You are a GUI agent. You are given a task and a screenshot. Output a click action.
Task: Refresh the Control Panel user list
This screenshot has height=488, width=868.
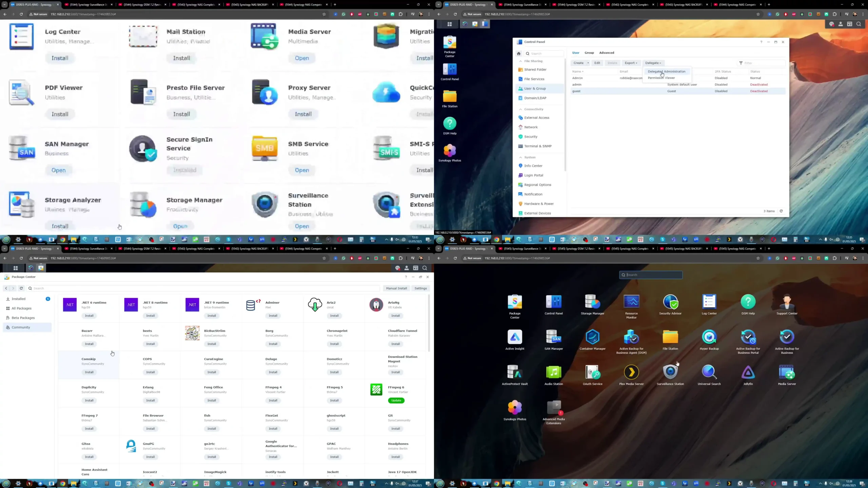point(781,211)
